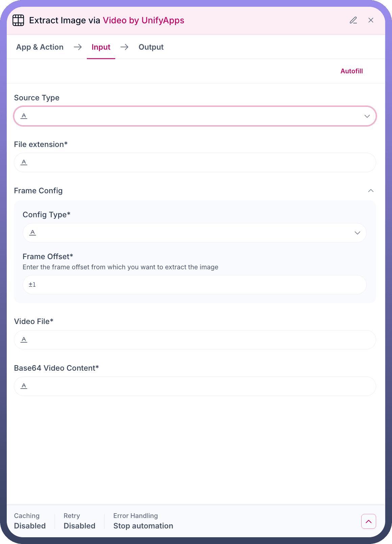Click text-type icon in Config Type field
The height and width of the screenshot is (544, 392).
click(33, 233)
